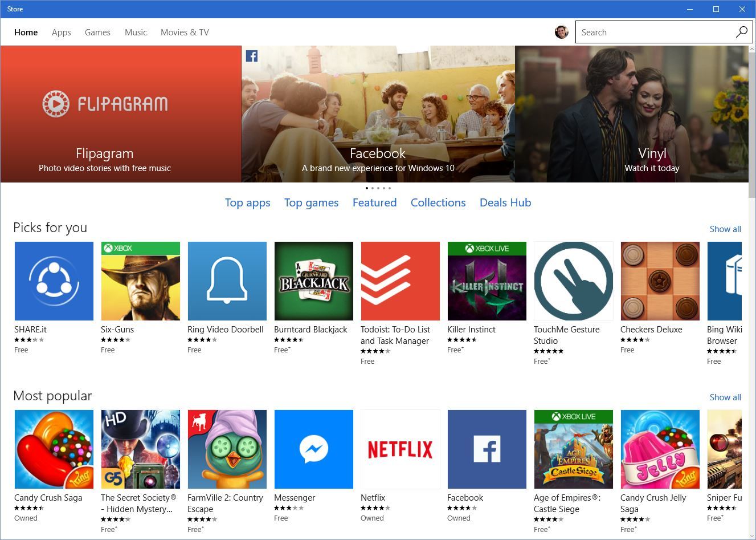Image resolution: width=756 pixels, height=540 pixels.
Task: Open the Age of Empires Castle Siege icon
Action: click(573, 449)
